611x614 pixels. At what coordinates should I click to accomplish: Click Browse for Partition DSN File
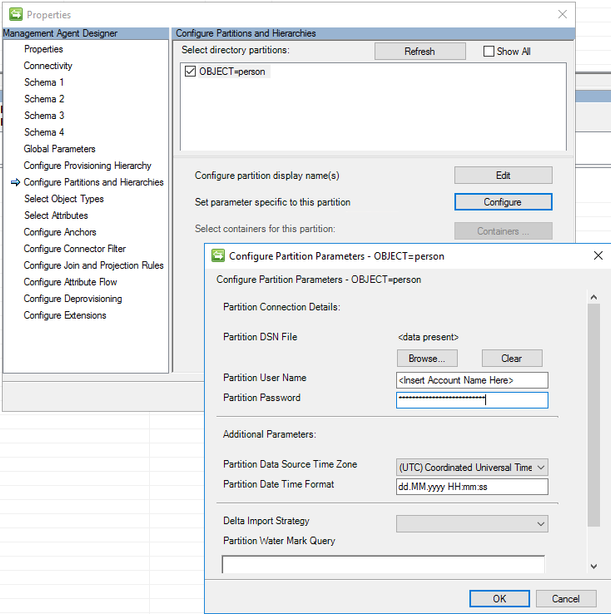(427, 358)
